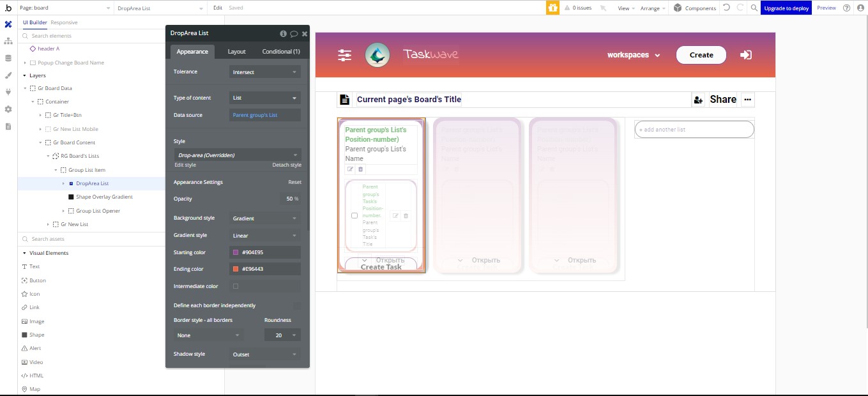
Task: Close the DropArea List property editor
Action: tap(305, 33)
